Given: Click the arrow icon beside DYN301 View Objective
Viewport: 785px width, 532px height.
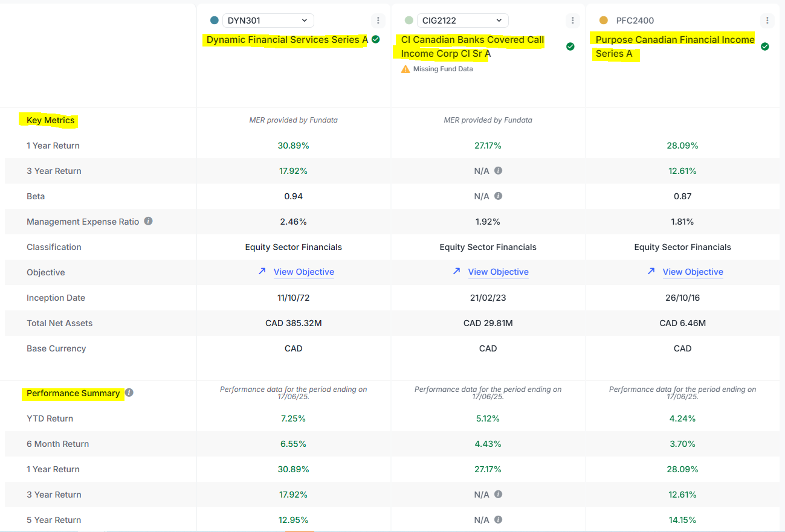Looking at the screenshot, I should click(262, 272).
